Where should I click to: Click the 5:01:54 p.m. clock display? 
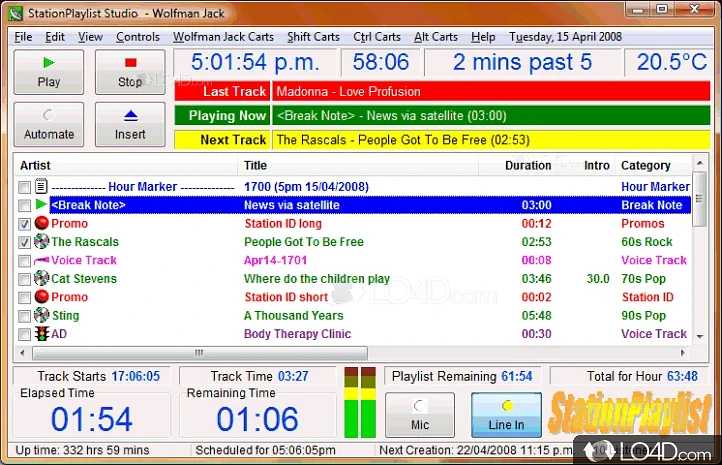255,63
